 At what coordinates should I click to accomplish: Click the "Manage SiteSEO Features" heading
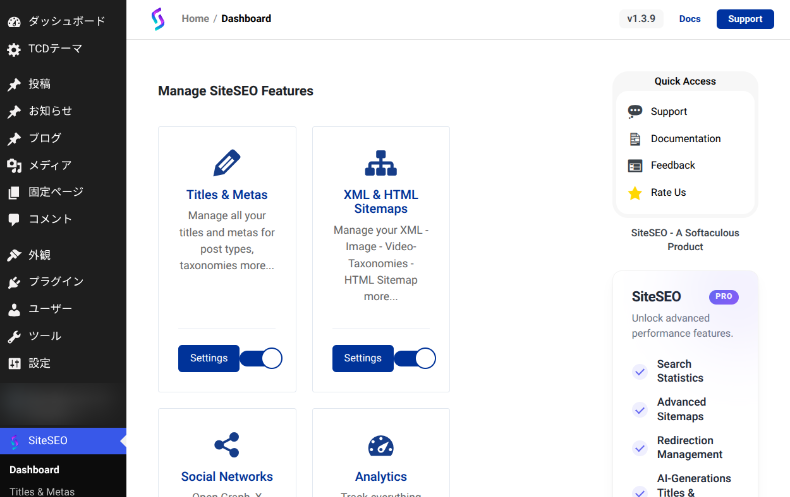pyautogui.click(x=236, y=91)
